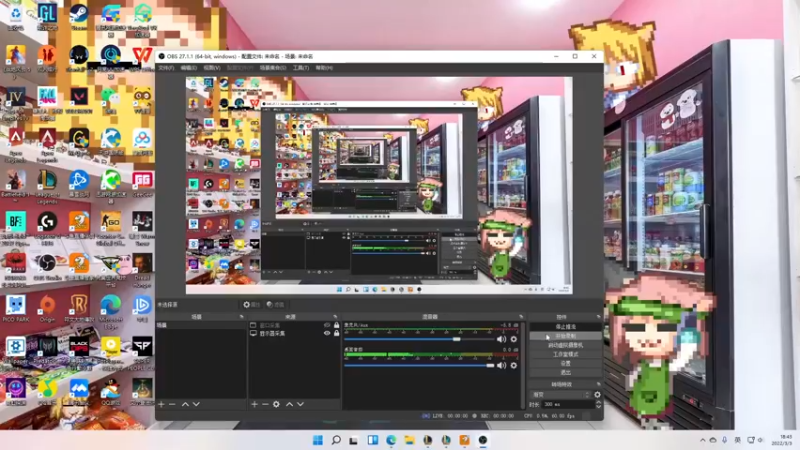Add a new scene with plus icon
This screenshot has width=800, height=450.
[x=161, y=404]
